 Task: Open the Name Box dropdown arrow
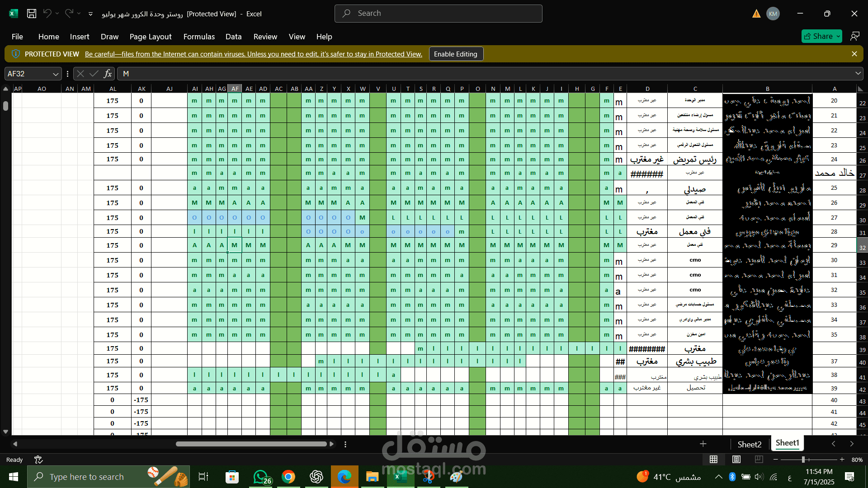[55, 74]
